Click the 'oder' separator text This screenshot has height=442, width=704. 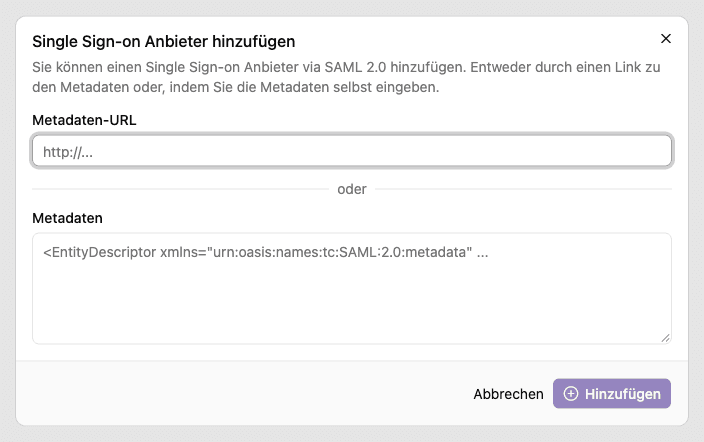coord(352,189)
